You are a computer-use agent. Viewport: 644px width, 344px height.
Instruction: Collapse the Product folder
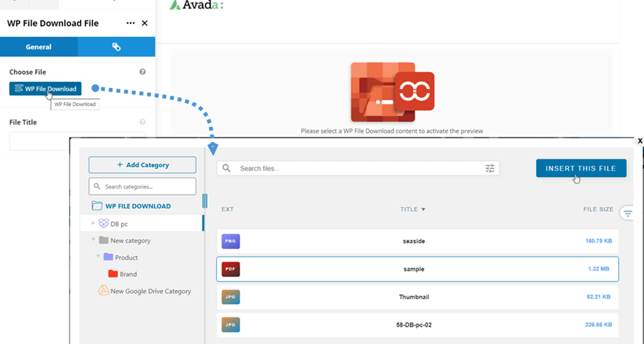(99, 257)
